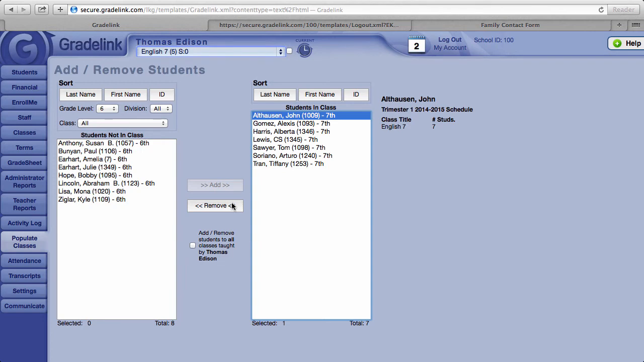Image resolution: width=644 pixels, height=362 pixels.
Task: Open the Students sidebar menu
Action: pyautogui.click(x=25, y=72)
